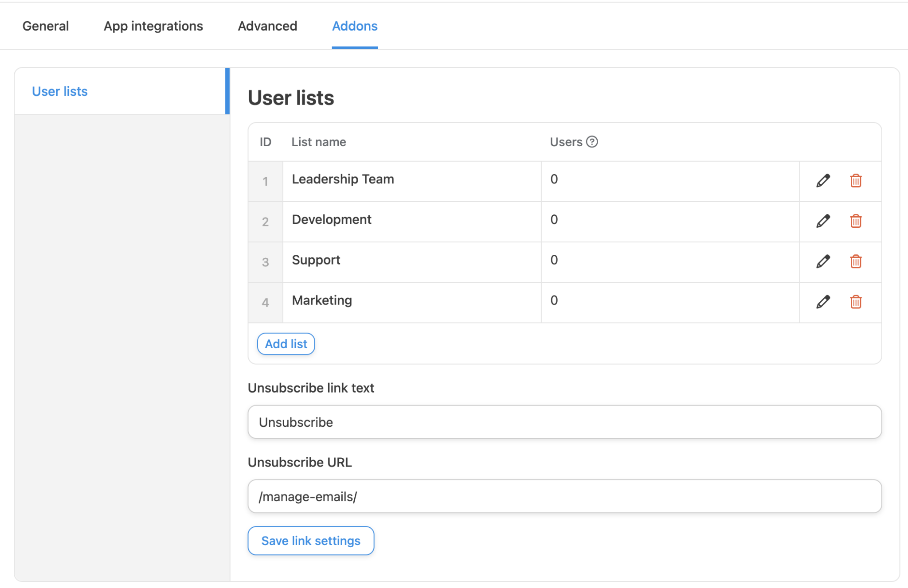Open the Users column help tooltip
Image resolution: width=908 pixels, height=588 pixels.
[592, 141]
